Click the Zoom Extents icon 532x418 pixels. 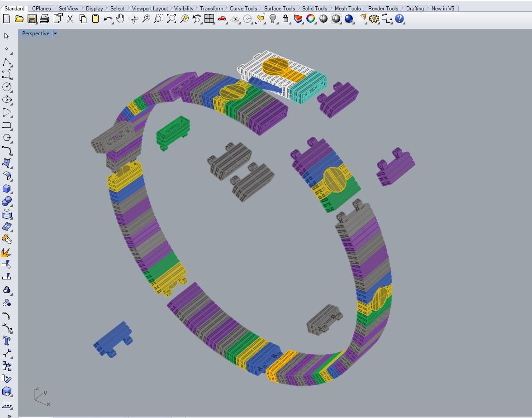tap(171, 19)
